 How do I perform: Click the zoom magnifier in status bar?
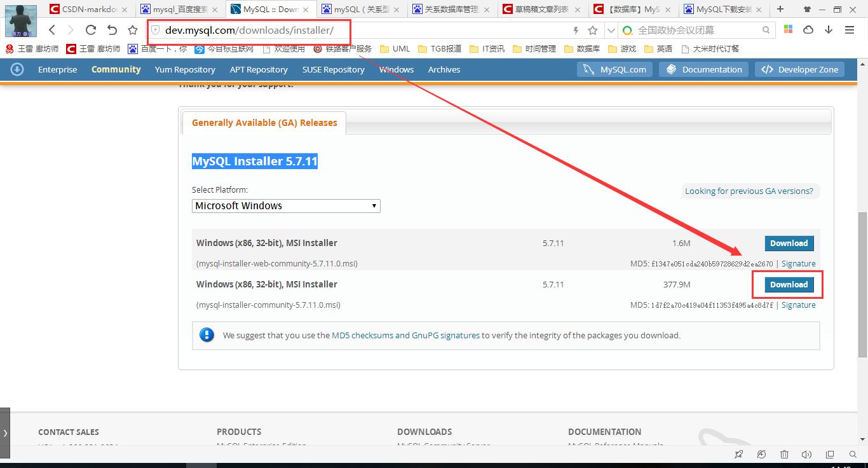[x=853, y=455]
